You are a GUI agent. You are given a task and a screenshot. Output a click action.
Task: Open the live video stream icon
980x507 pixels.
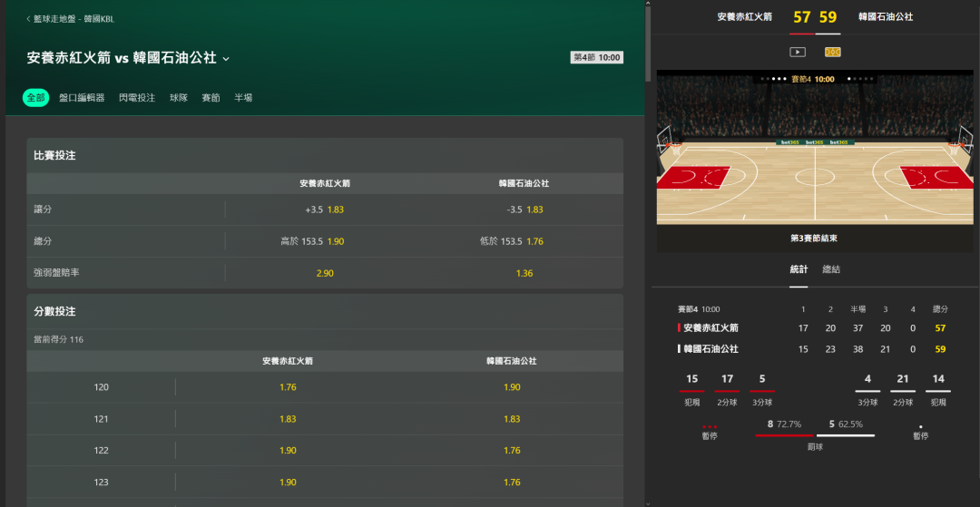click(x=798, y=53)
